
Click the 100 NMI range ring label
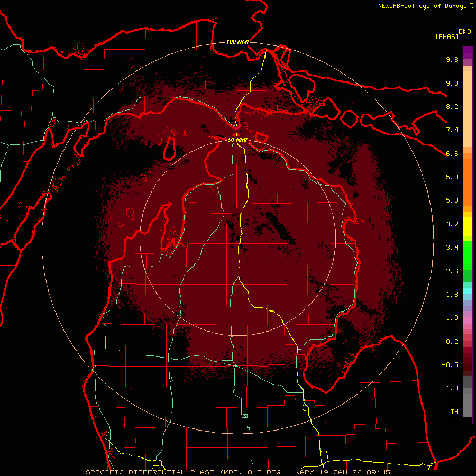[x=237, y=42]
